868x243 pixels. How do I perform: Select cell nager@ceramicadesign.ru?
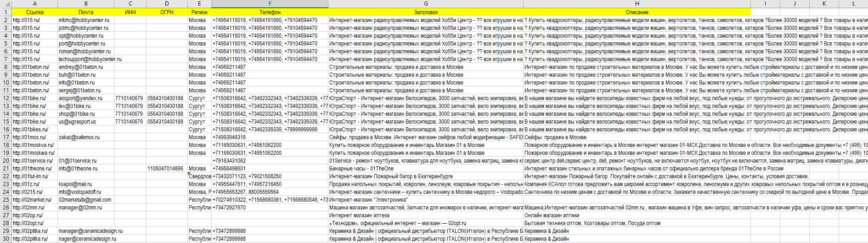click(85, 239)
